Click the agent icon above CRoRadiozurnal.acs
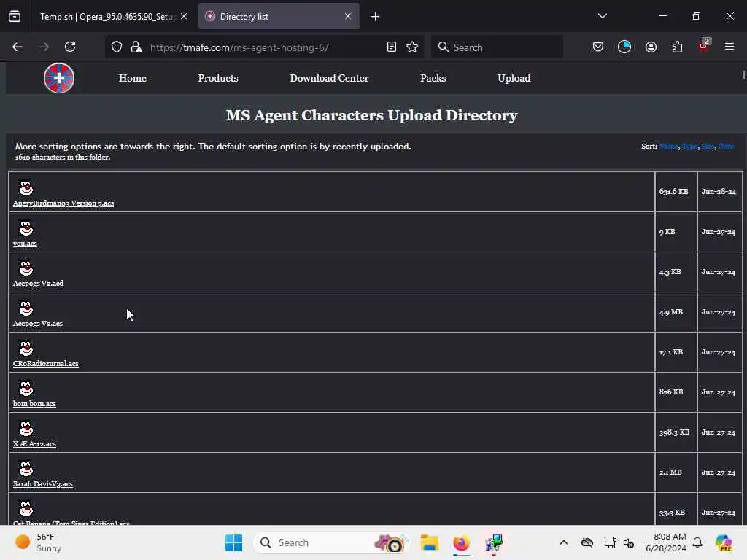Screen dimensions: 747x560 pyautogui.click(x=26, y=347)
